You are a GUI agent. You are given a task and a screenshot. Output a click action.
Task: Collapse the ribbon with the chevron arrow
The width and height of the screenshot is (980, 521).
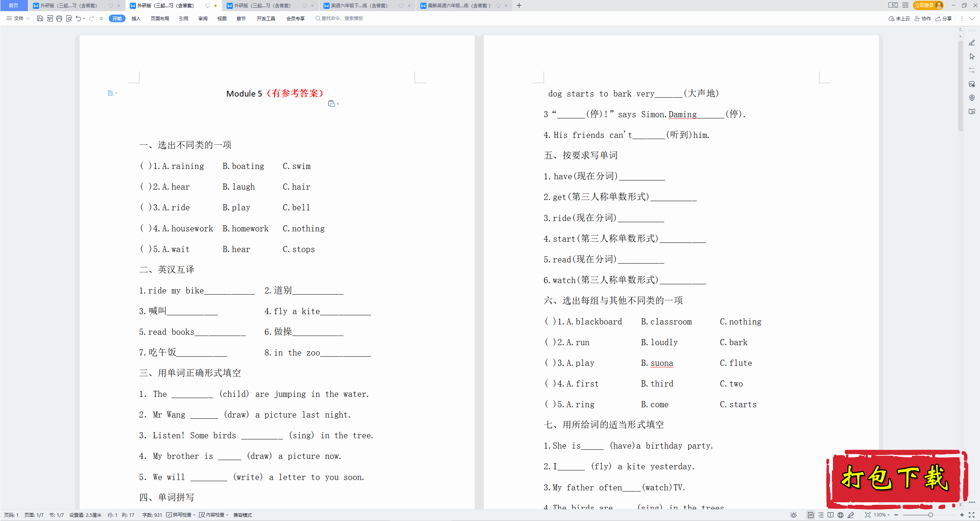coord(972,18)
